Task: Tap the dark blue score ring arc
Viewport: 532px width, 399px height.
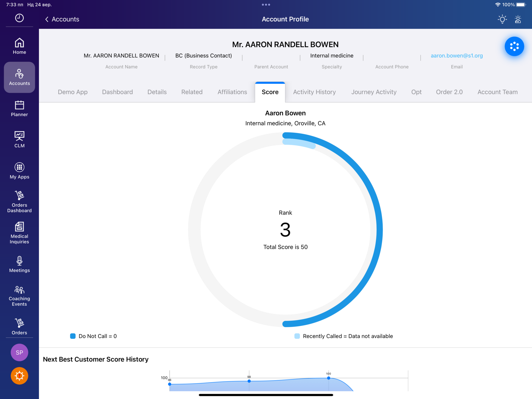Action: tap(379, 230)
